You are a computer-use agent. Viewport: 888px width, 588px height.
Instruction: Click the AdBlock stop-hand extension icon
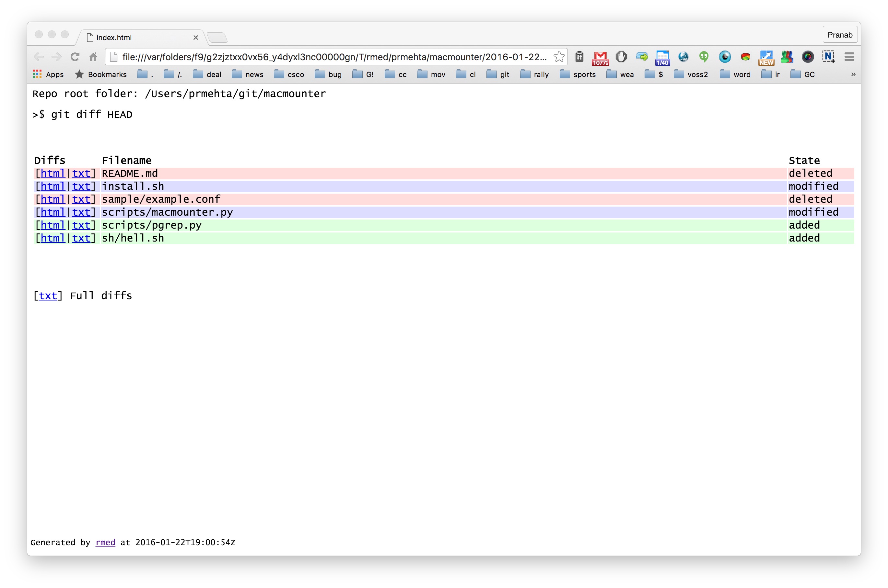[621, 57]
